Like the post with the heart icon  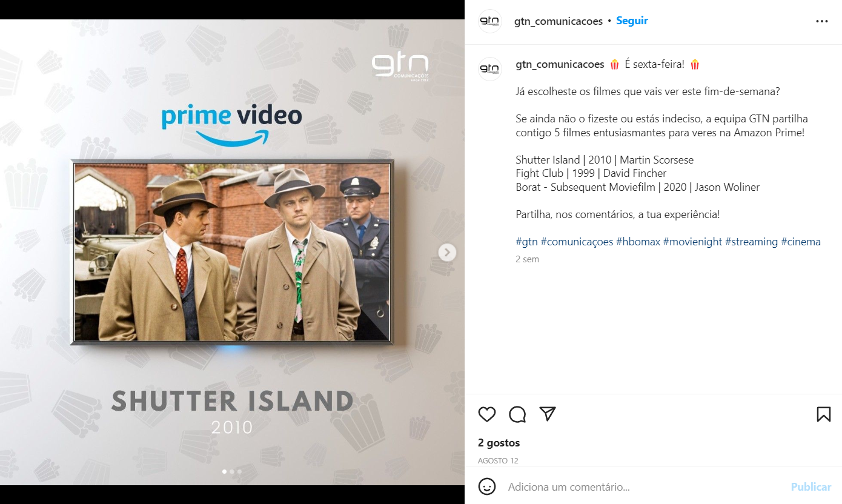pos(487,414)
